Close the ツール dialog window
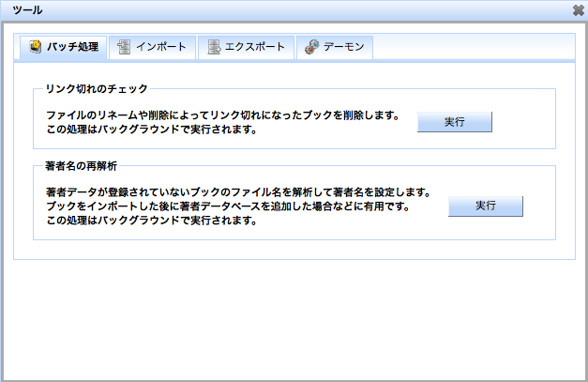 [579, 10]
